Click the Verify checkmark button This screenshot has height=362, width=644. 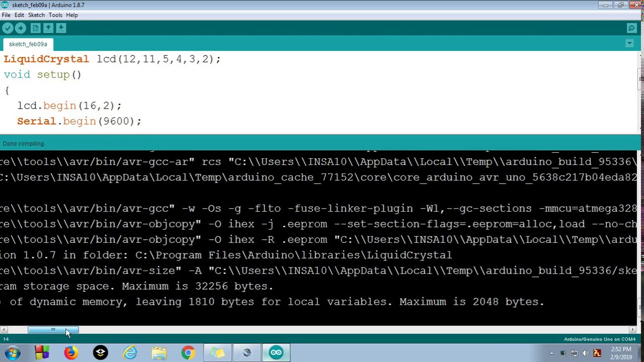point(8,28)
